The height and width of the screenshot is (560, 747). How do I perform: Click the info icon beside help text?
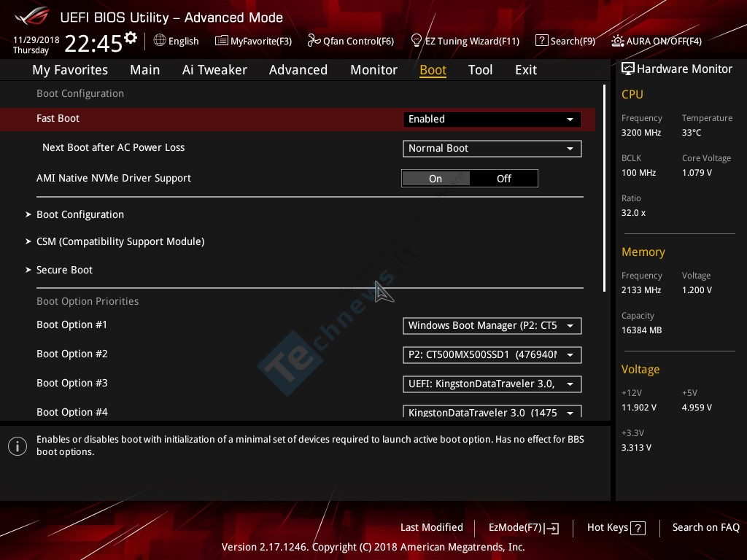pyautogui.click(x=18, y=446)
